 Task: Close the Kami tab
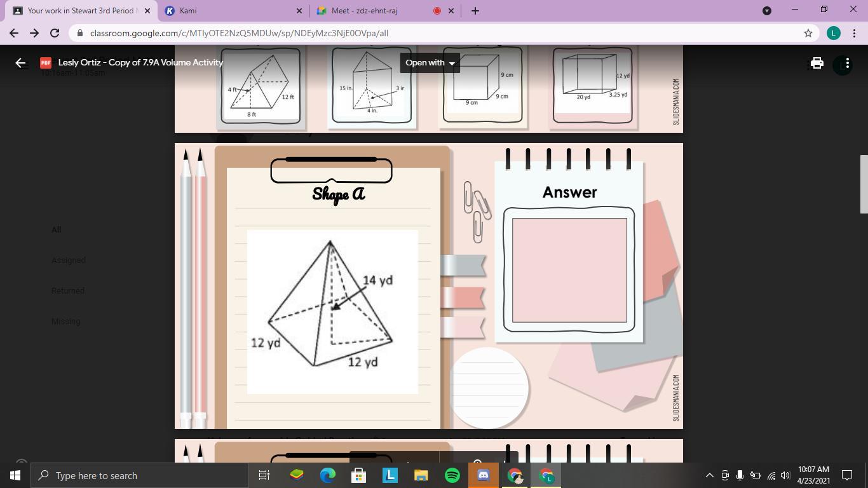pos(299,11)
